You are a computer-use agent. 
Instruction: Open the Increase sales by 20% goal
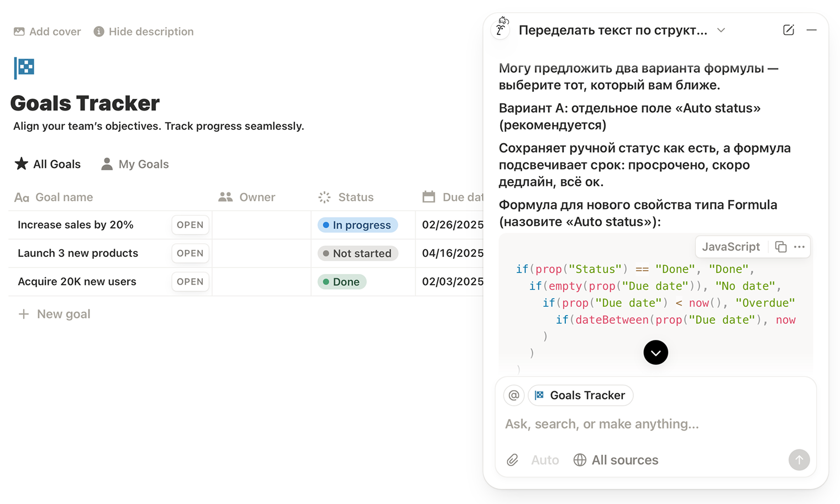[x=190, y=225]
